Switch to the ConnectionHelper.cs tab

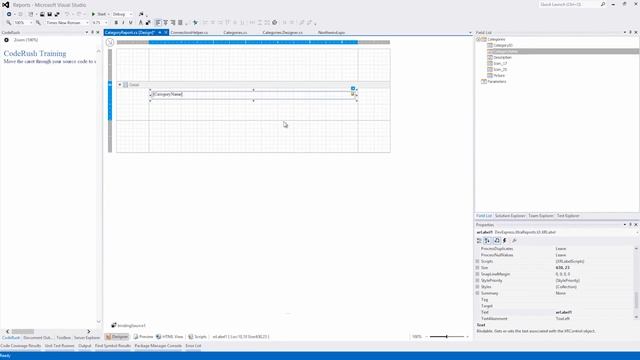[x=189, y=32]
